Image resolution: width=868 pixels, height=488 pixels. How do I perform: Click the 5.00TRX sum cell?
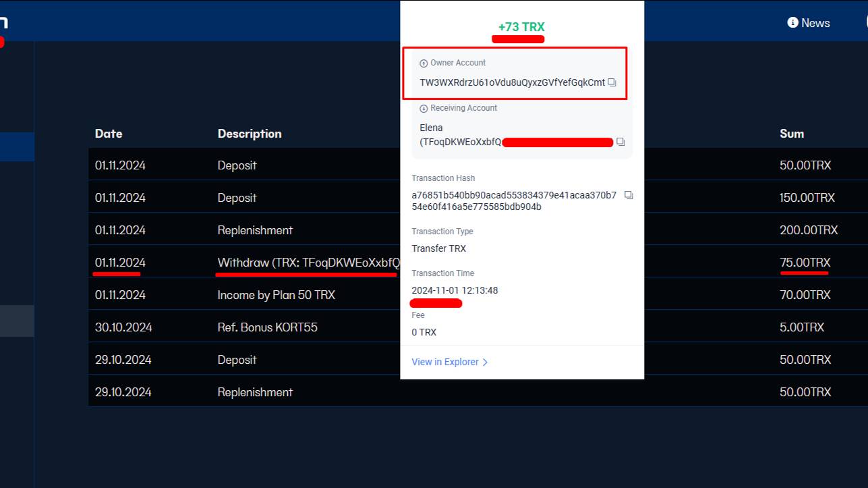(x=802, y=327)
